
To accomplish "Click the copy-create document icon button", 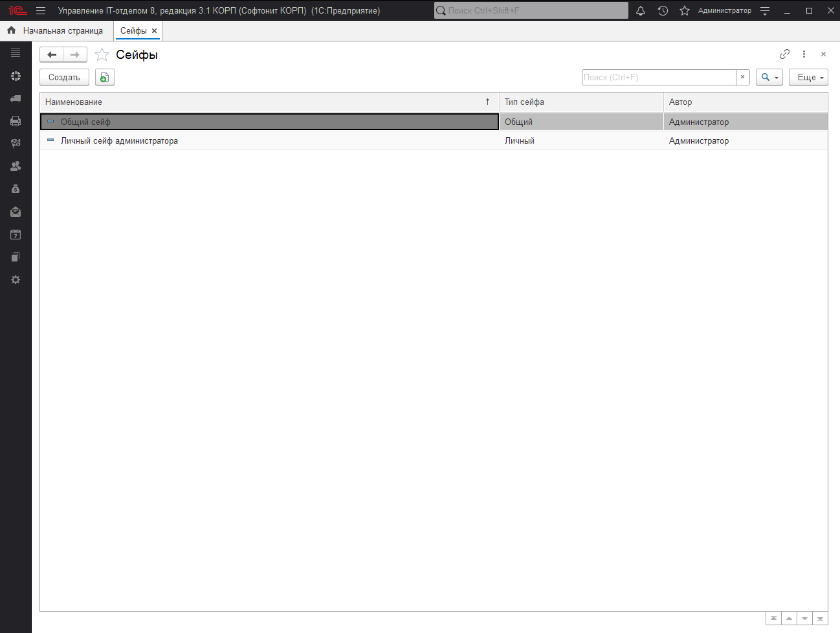I will pyautogui.click(x=104, y=78).
